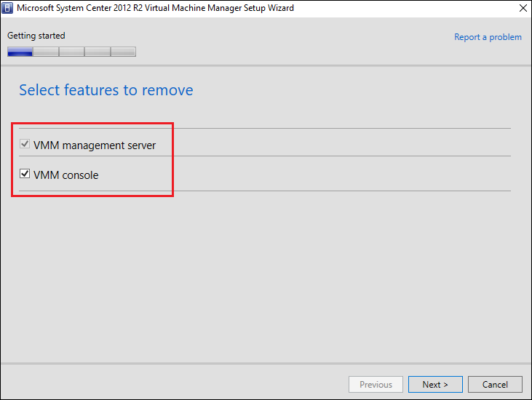Click the 'Select features to remove' heading

[106, 90]
